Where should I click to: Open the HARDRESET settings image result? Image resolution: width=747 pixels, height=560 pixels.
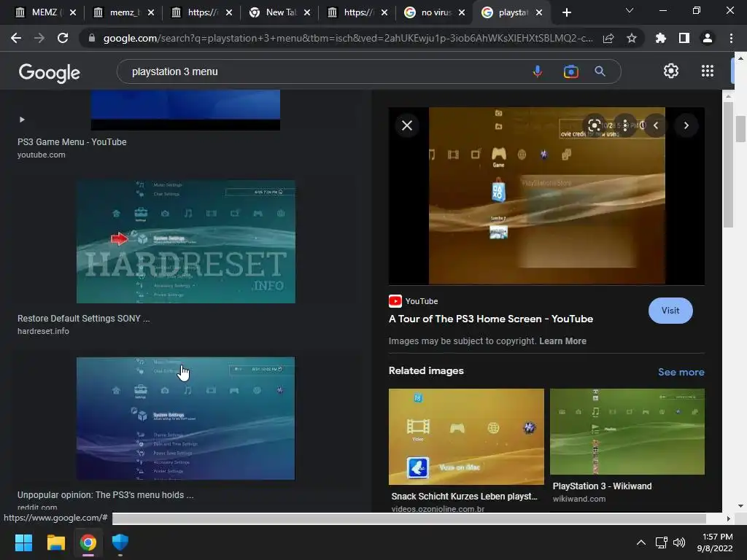[186, 241]
